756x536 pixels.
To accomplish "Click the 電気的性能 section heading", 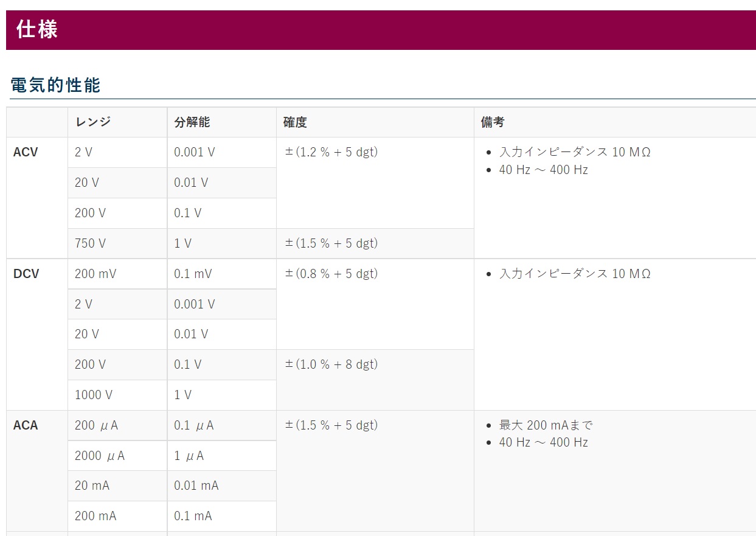I will pyautogui.click(x=55, y=85).
